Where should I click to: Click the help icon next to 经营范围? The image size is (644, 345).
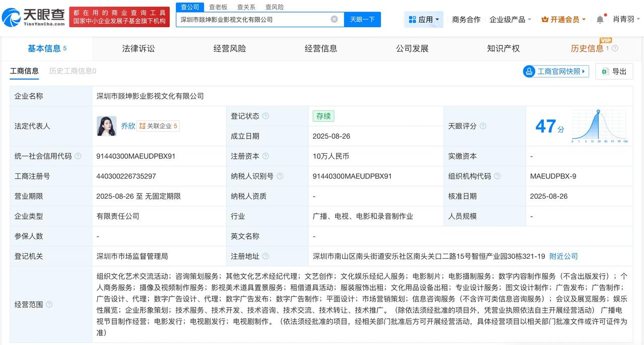click(x=49, y=305)
